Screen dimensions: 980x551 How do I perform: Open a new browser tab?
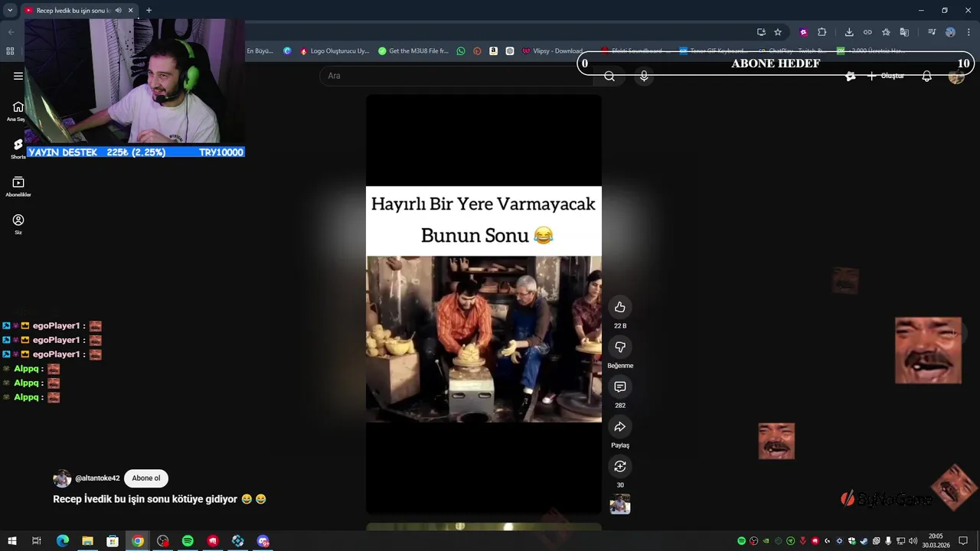pyautogui.click(x=149, y=10)
